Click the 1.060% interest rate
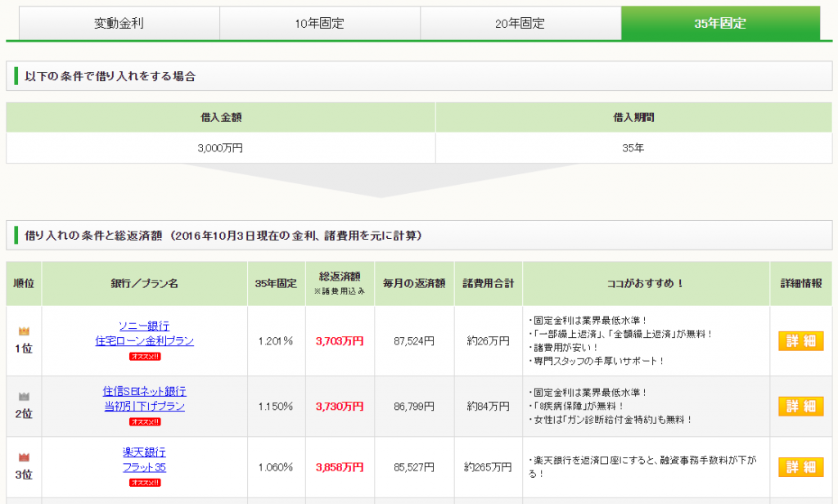The image size is (838, 504). pos(276,467)
